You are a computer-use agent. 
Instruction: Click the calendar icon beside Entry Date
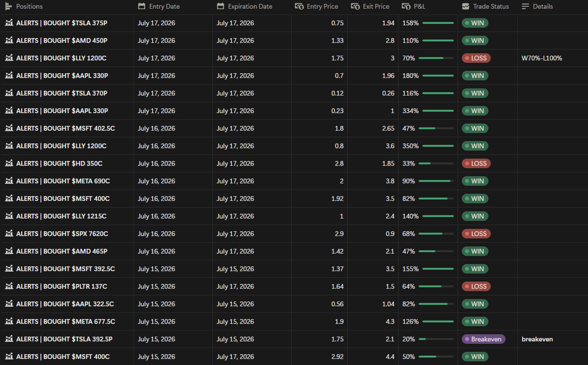pyautogui.click(x=142, y=6)
